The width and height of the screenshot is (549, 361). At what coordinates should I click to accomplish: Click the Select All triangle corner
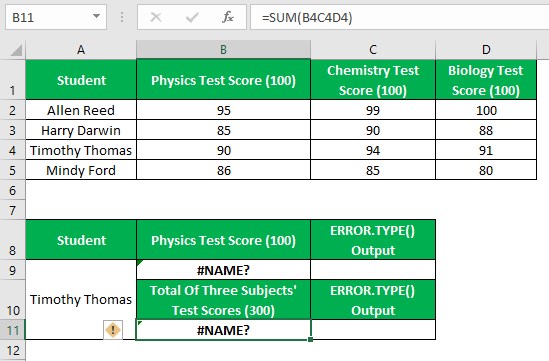(16, 50)
